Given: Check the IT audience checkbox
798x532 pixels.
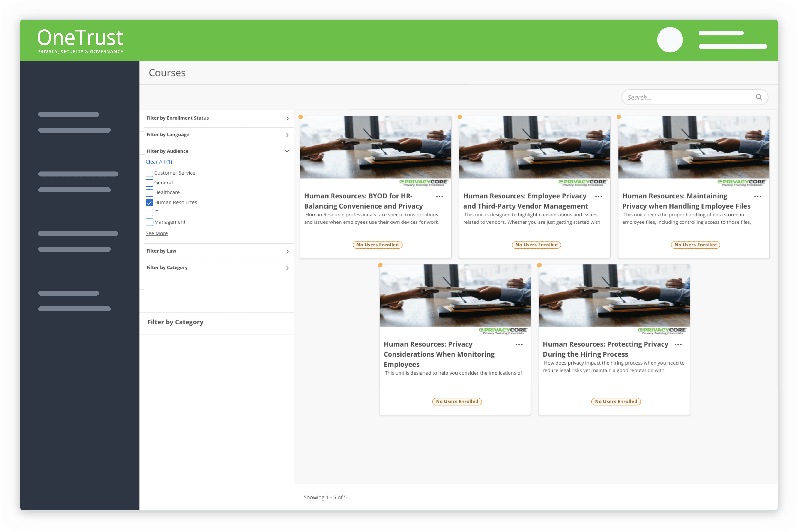Looking at the screenshot, I should [149, 212].
